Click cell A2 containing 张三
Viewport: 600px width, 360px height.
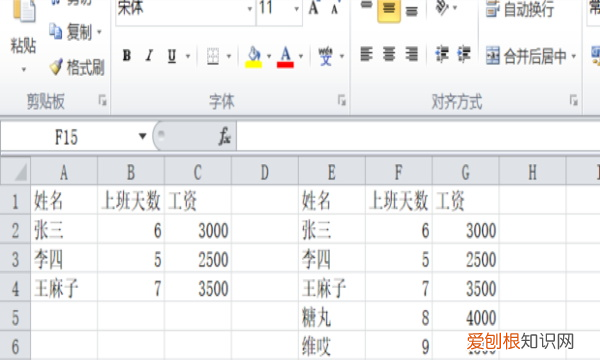click(x=64, y=229)
